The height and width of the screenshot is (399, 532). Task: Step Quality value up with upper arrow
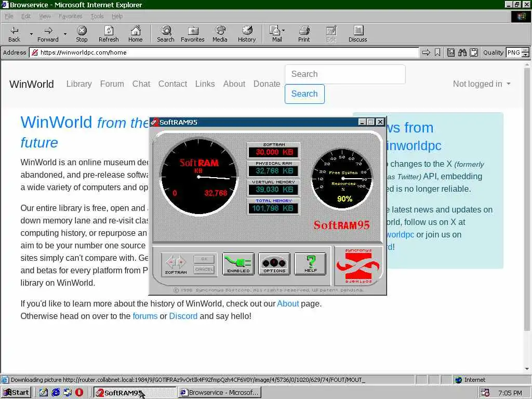pyautogui.click(x=525, y=50)
